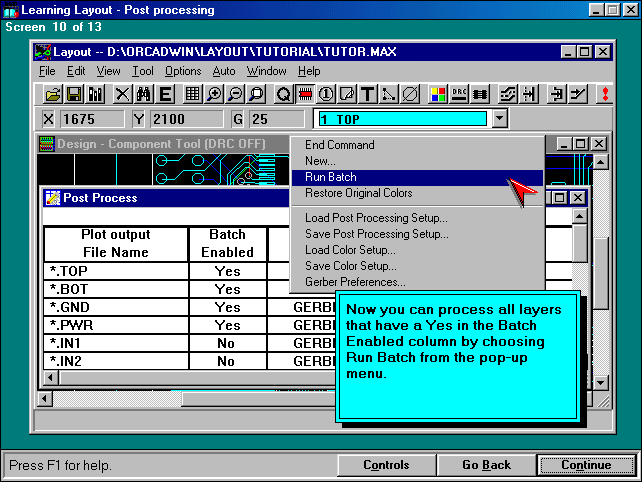The image size is (642, 482).
Task: Click the Zoom In magnifier icon
Action: coord(215,95)
